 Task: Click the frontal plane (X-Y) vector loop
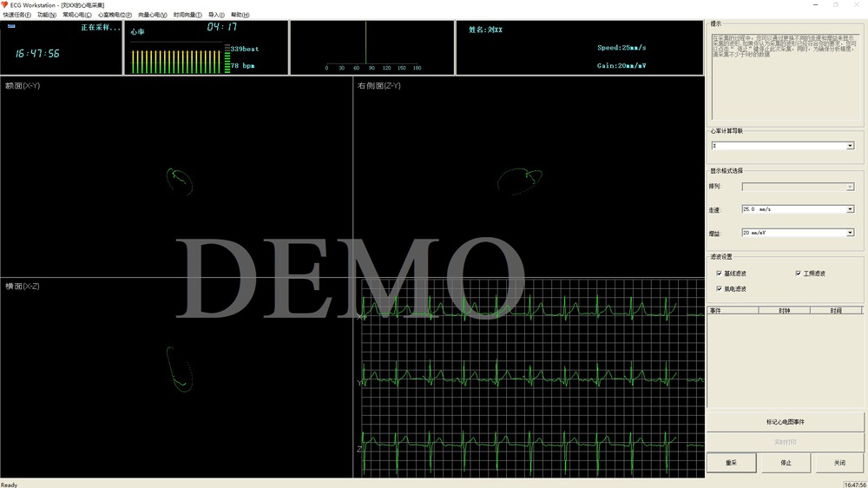(x=179, y=180)
